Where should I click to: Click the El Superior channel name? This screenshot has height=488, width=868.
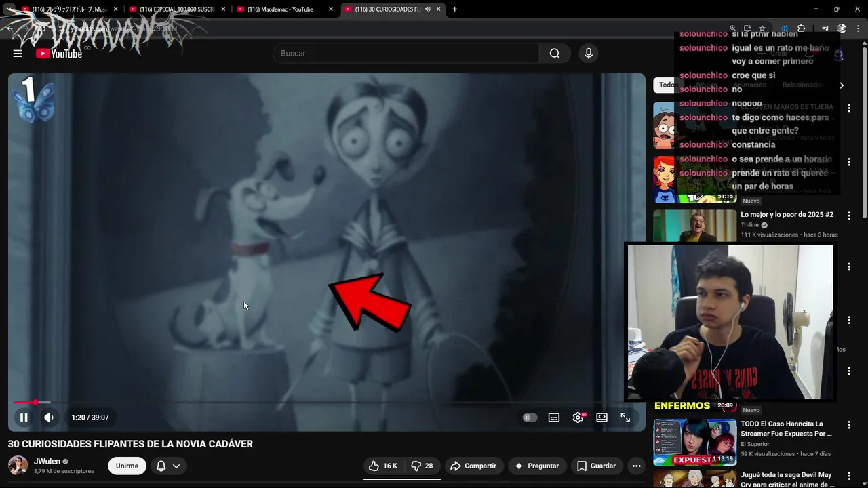click(x=756, y=445)
